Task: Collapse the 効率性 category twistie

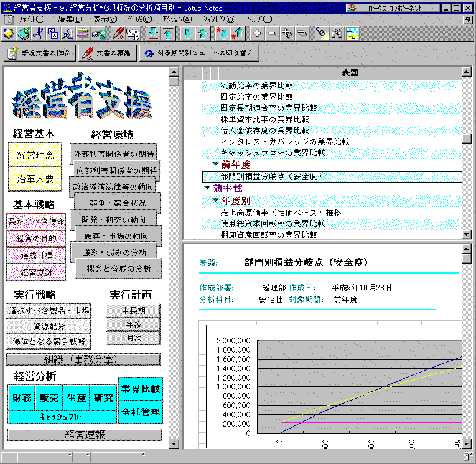Action: 207,188
